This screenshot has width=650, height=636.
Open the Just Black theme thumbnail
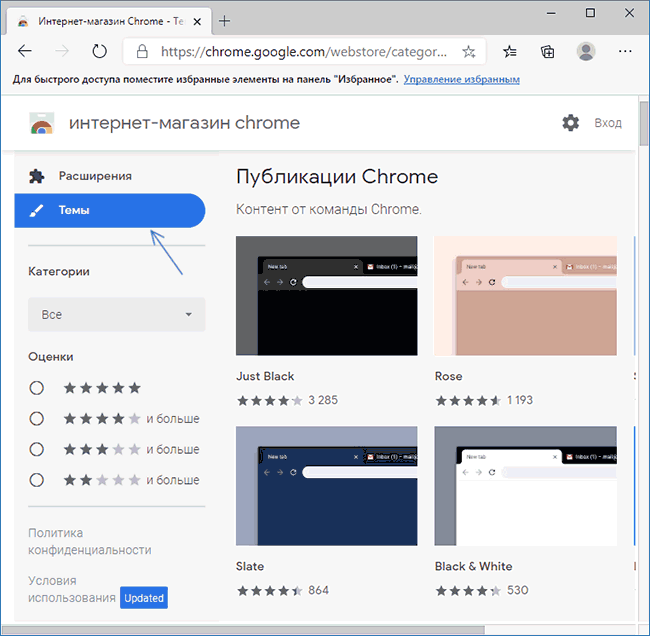327,296
